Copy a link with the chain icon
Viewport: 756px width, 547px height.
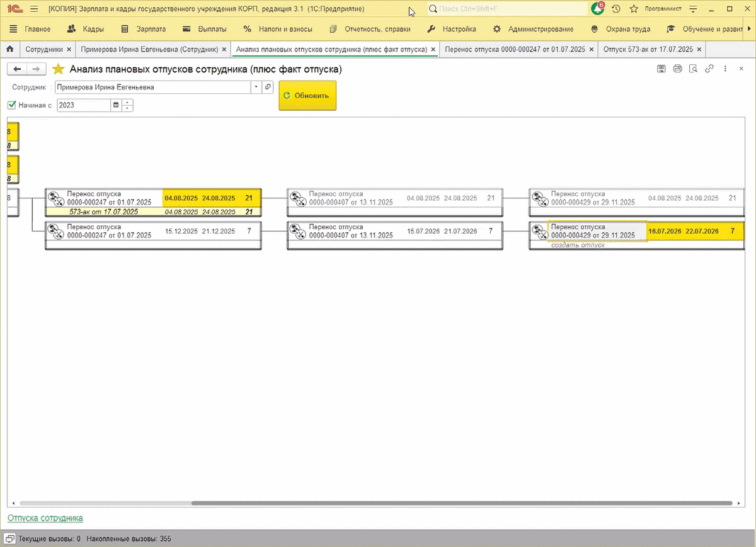pos(709,69)
